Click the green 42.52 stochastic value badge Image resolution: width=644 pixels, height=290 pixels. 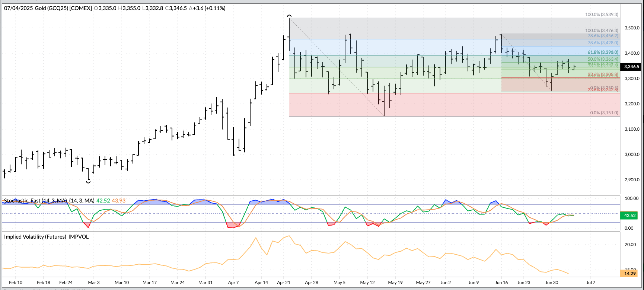pos(630,216)
